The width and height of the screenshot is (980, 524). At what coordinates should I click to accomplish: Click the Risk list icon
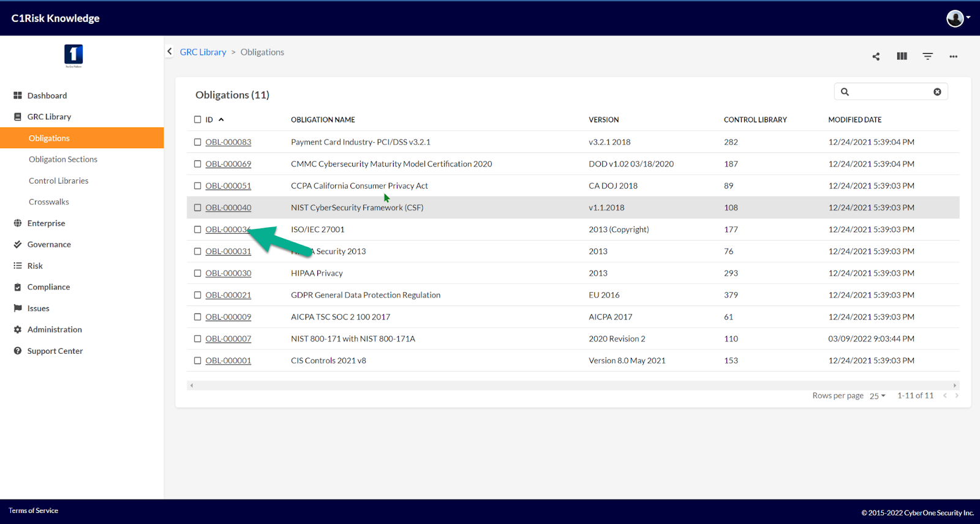[x=18, y=266]
